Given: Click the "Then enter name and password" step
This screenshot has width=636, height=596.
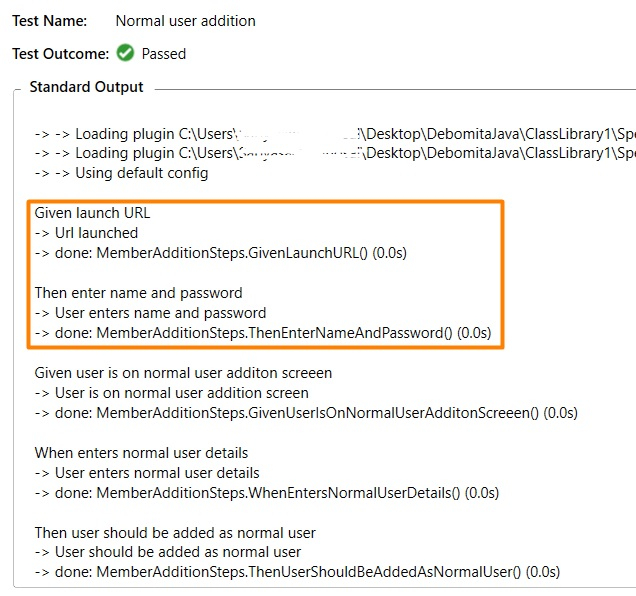Looking at the screenshot, I should (138, 293).
